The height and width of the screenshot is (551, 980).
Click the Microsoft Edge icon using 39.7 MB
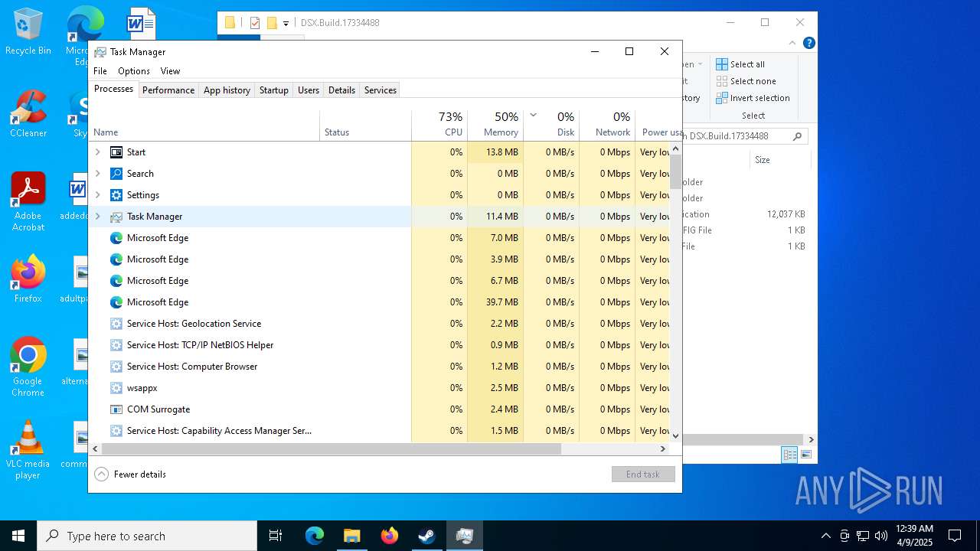coord(116,302)
